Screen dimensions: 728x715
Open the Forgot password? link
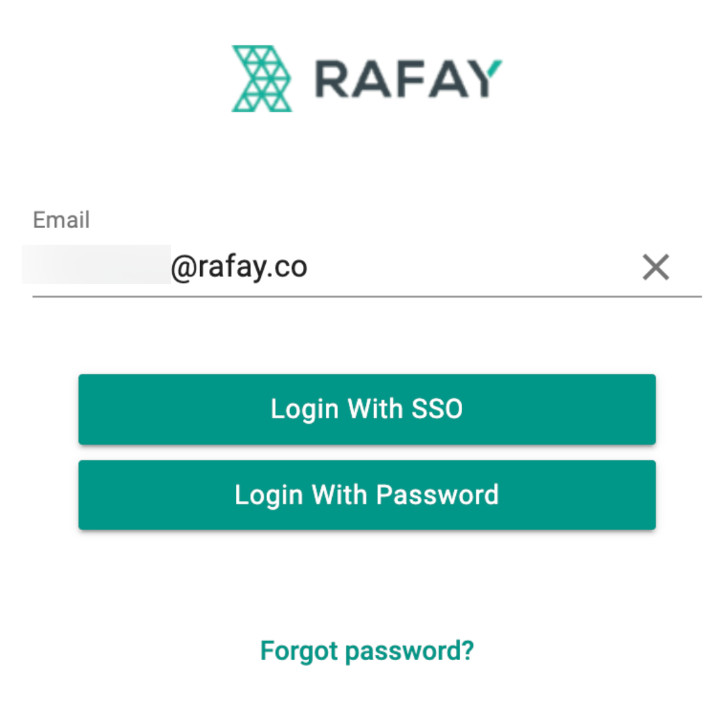[367, 651]
